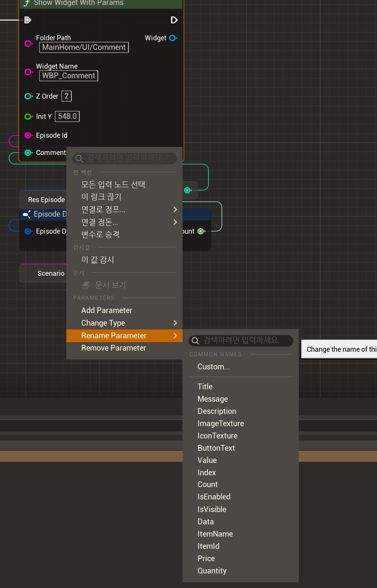Click the Widget output pin
The width and height of the screenshot is (377, 588).
pos(173,38)
